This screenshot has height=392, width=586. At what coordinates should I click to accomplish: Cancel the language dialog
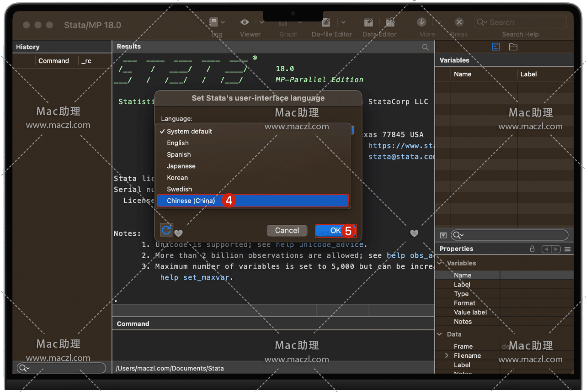click(287, 231)
